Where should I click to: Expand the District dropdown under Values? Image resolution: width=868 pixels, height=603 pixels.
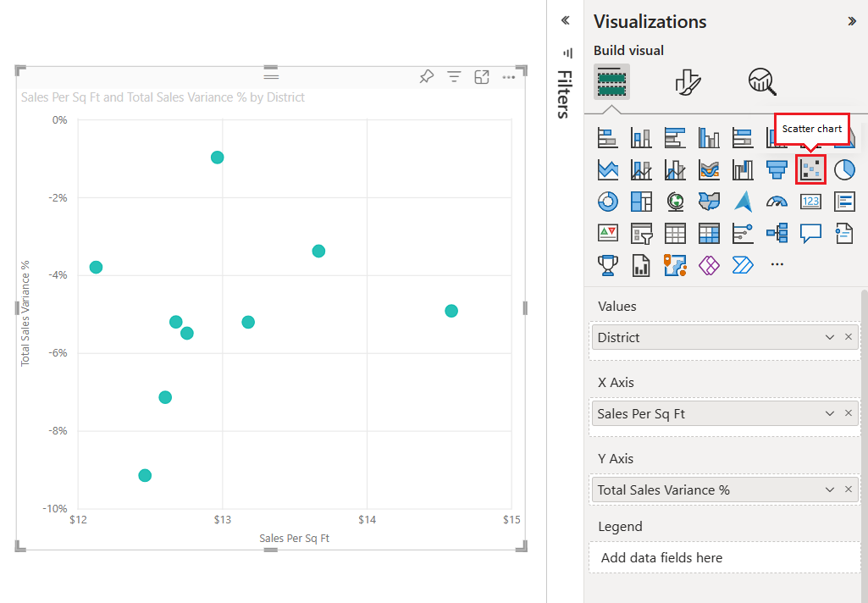click(x=829, y=337)
